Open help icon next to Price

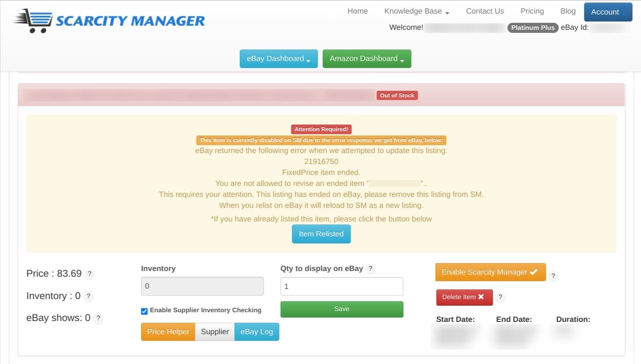[x=90, y=274]
